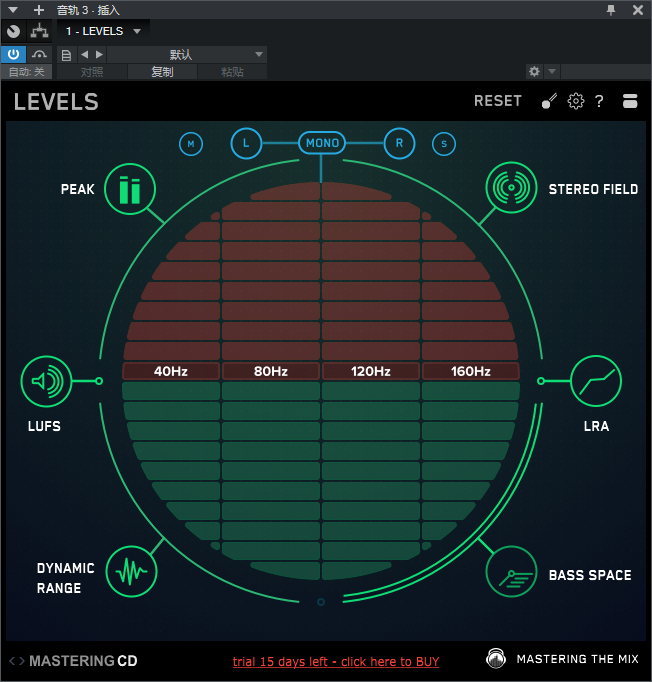This screenshot has width=652, height=682.
Task: Open the help question mark
Action: pyautogui.click(x=599, y=101)
